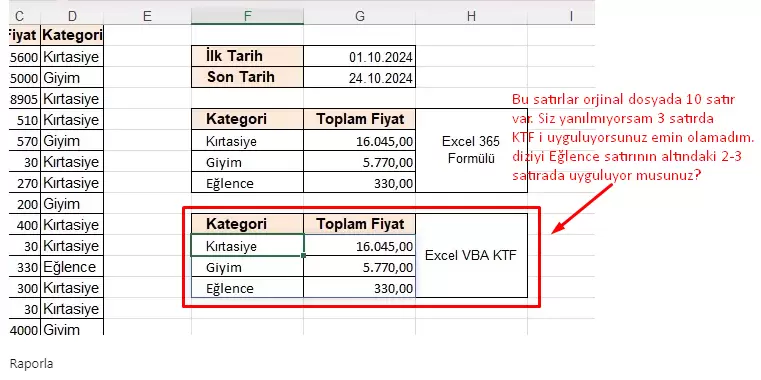
Task: Select 16.045,00 in Excel 365 table
Action: 360,140
